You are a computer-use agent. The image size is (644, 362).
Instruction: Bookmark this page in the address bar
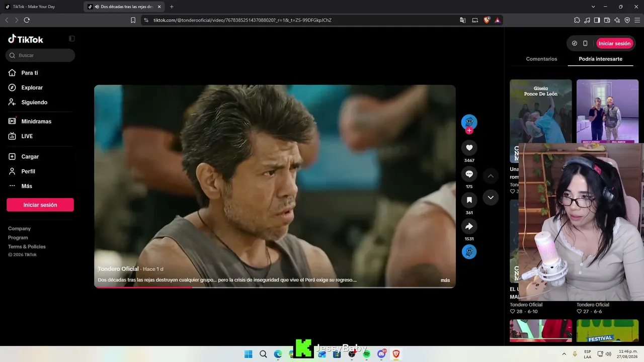(x=133, y=20)
